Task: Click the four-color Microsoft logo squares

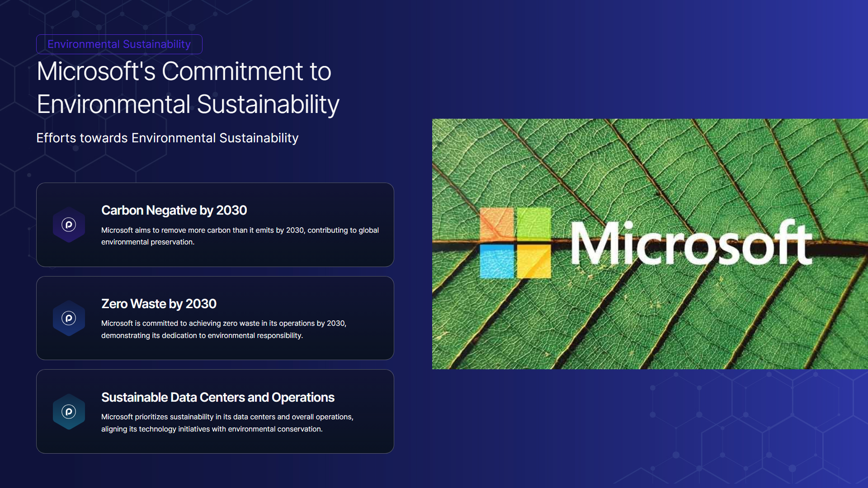Action: click(515, 243)
